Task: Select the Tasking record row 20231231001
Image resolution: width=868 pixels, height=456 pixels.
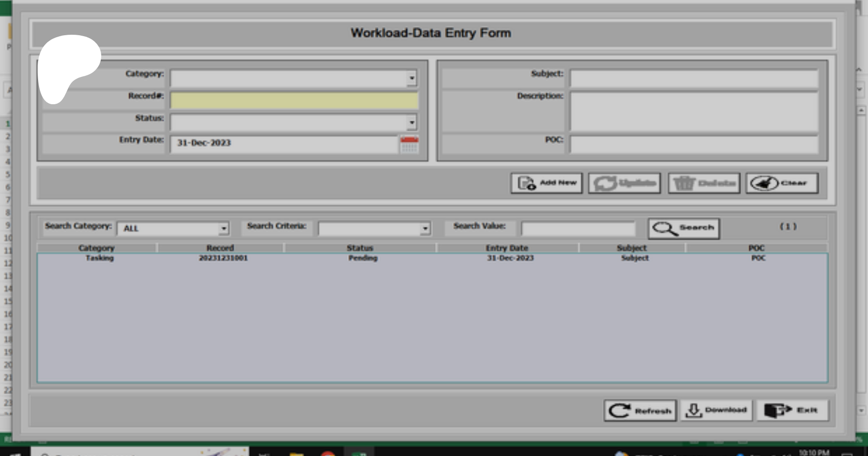Action: coord(223,258)
